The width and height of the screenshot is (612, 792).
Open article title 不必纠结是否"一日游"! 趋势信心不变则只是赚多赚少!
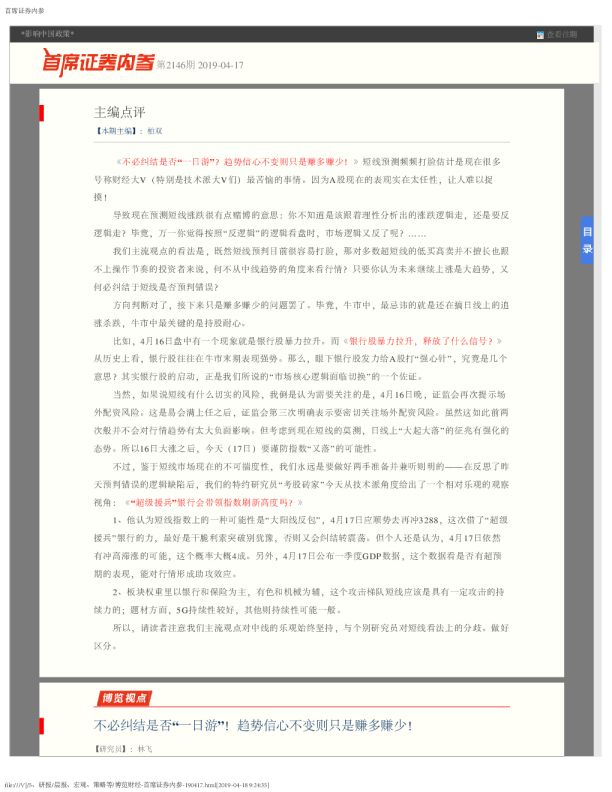(x=253, y=725)
